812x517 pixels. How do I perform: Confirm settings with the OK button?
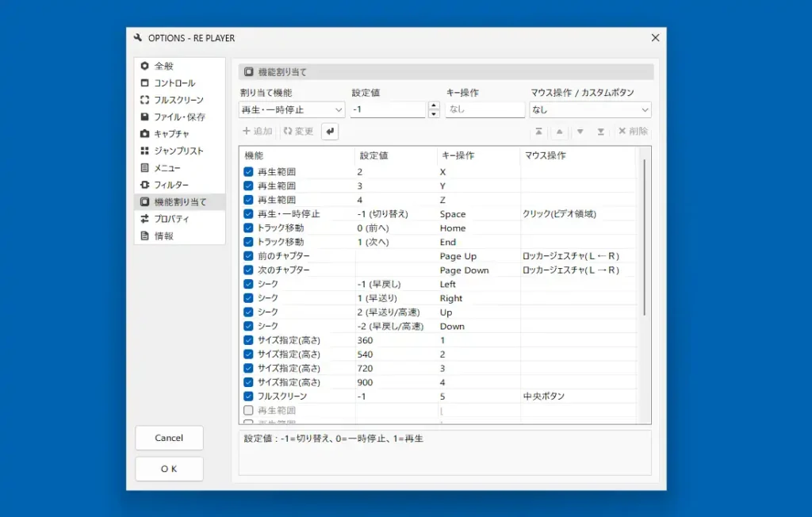(x=169, y=469)
